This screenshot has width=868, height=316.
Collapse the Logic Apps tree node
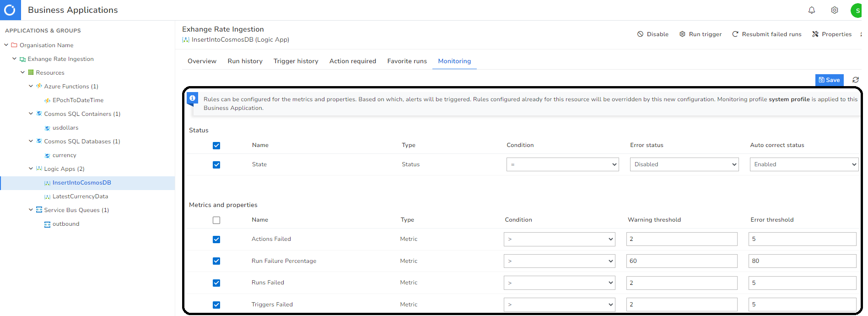(31, 169)
